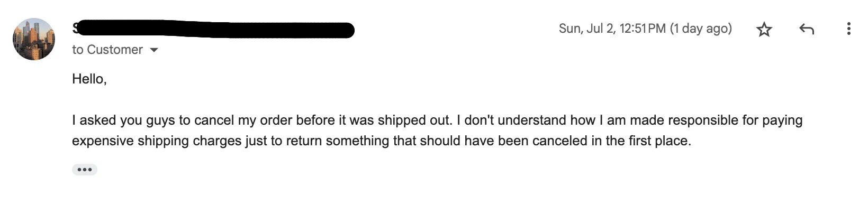The width and height of the screenshot is (868, 205).
Task: Show trimmed content via ellipsis button
Action: pos(85,170)
